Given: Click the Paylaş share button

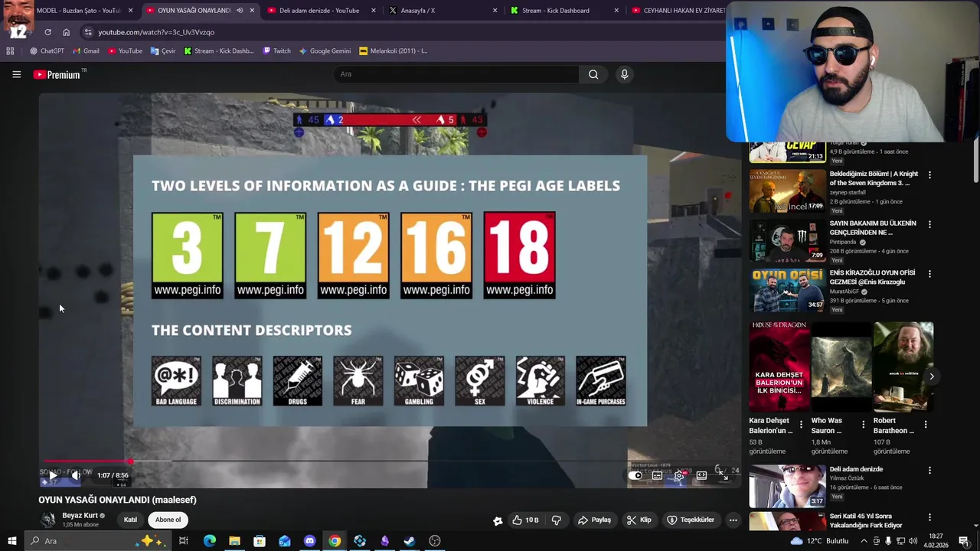Looking at the screenshot, I should click(594, 520).
